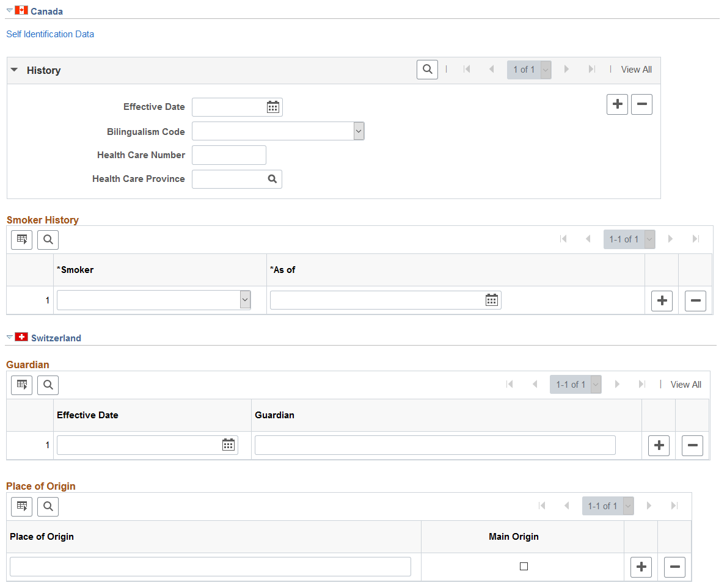Open the As of date calendar
The height and width of the screenshot is (588, 727).
[x=491, y=300]
